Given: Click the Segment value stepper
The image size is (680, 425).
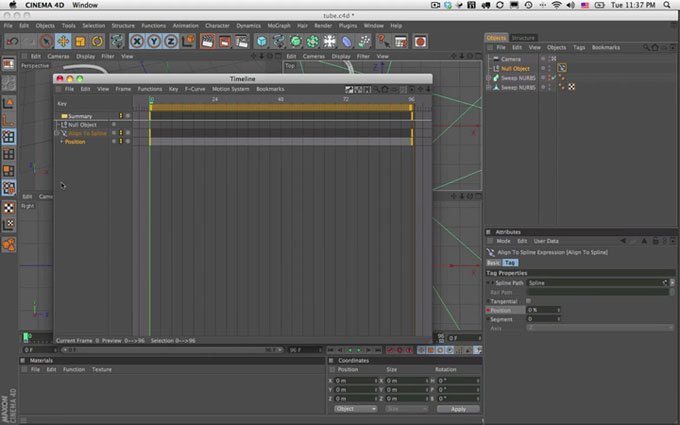Looking at the screenshot, I should point(559,319).
